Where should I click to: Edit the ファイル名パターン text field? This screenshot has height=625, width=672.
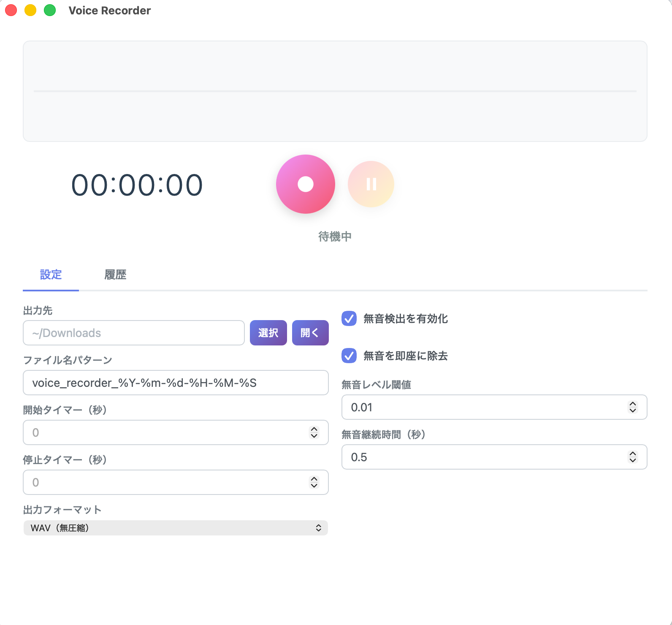(x=176, y=383)
